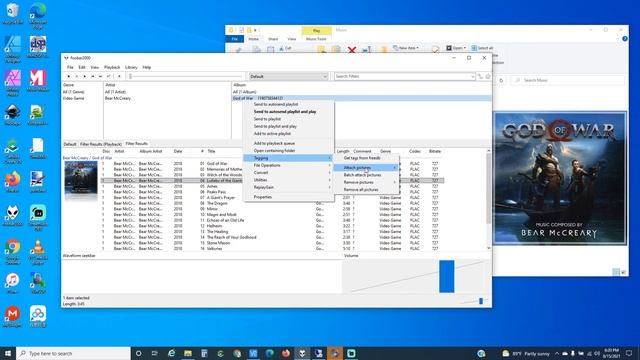Open the notification center icon
The image size is (640, 360).
pos(629,353)
